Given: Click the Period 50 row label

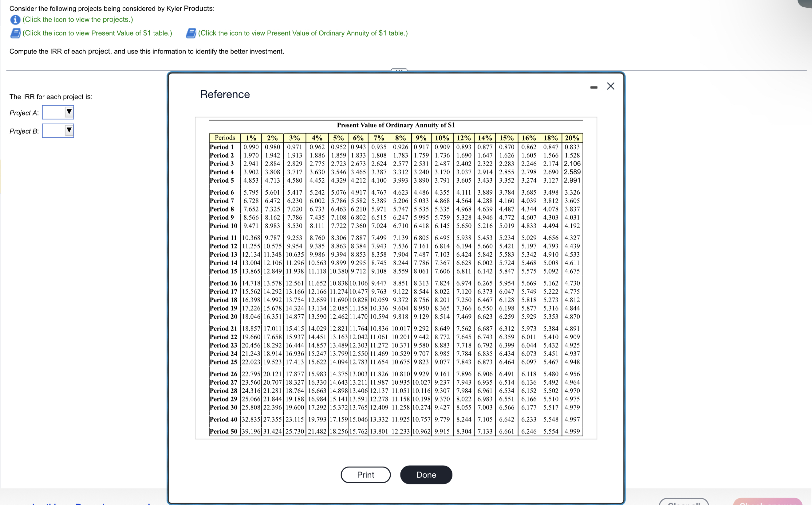Looking at the screenshot, I should 223,431.
